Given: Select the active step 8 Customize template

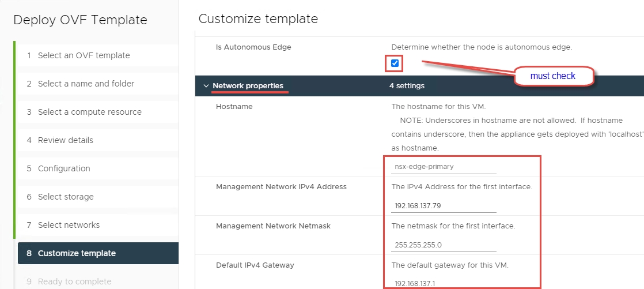Looking at the screenshot, I should coord(77,253).
